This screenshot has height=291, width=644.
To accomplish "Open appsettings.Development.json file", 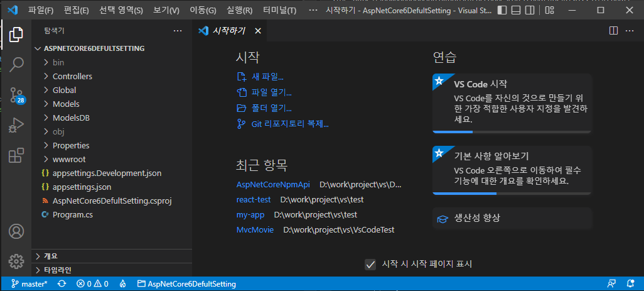I will pos(112,173).
